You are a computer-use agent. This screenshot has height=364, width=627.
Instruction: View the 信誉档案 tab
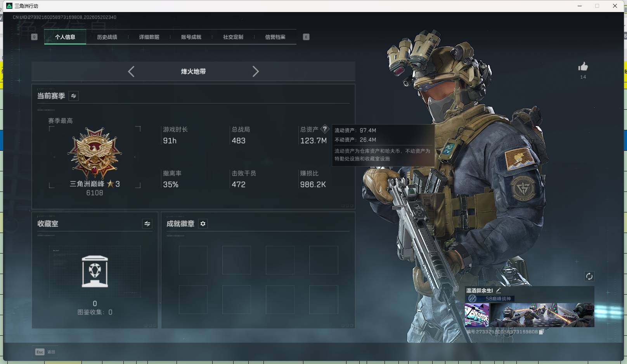point(275,37)
